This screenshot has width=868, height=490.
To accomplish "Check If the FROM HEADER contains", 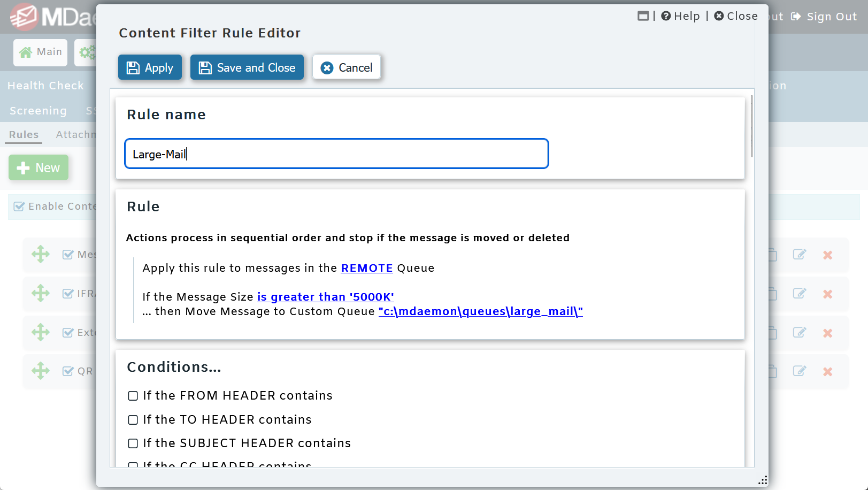I will [133, 396].
